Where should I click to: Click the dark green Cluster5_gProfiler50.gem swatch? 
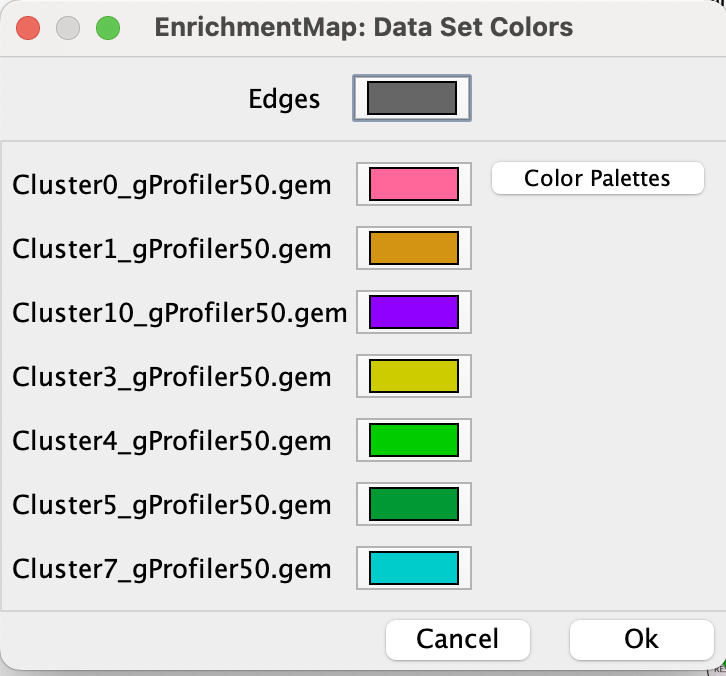pyautogui.click(x=413, y=504)
